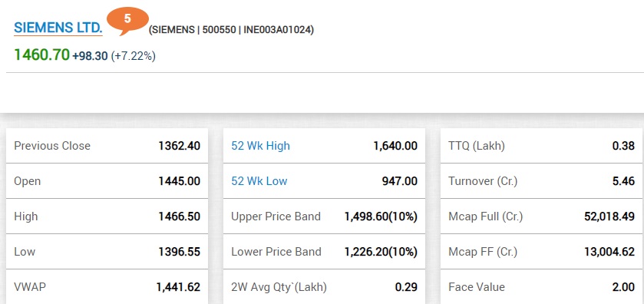Image resolution: width=644 pixels, height=304 pixels.
Task: Open the orange comment bubble showing 5
Action: (127, 21)
